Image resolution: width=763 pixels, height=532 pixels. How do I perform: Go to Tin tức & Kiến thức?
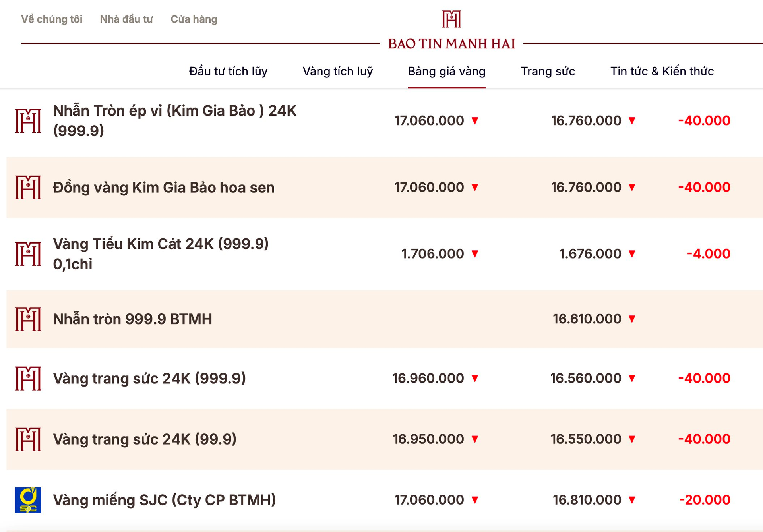662,72
